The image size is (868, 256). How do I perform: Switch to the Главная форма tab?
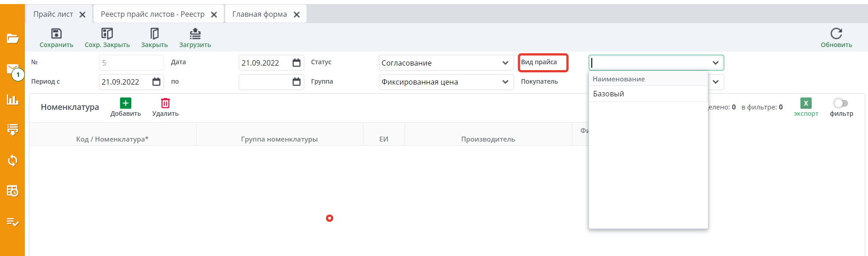259,14
